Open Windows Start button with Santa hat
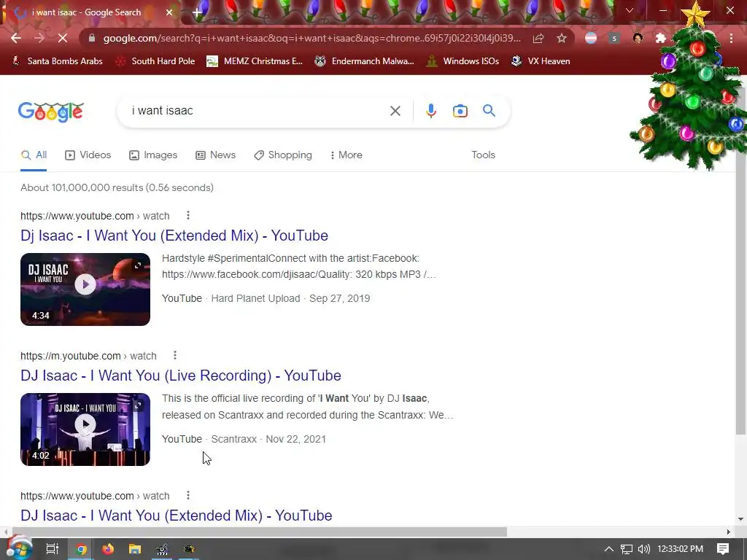This screenshot has height=560, width=747. point(19,548)
